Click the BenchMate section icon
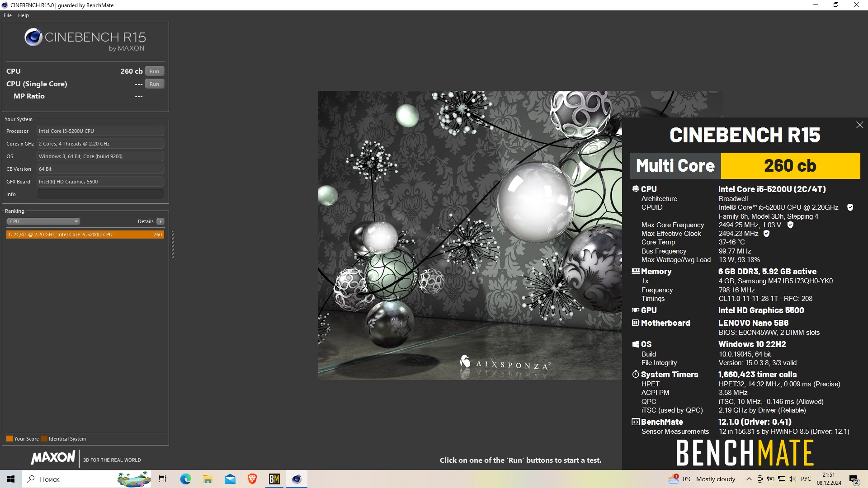 [x=636, y=422]
